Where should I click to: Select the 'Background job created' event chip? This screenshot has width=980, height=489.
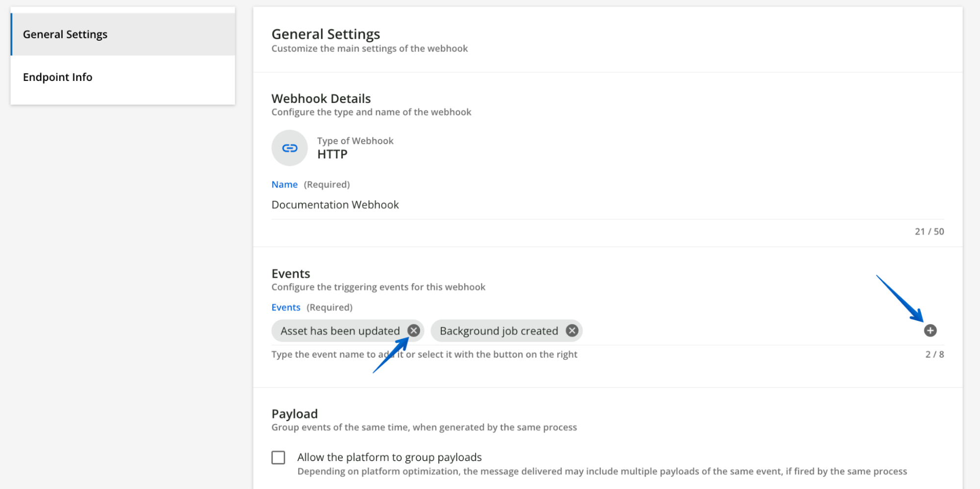click(x=498, y=330)
